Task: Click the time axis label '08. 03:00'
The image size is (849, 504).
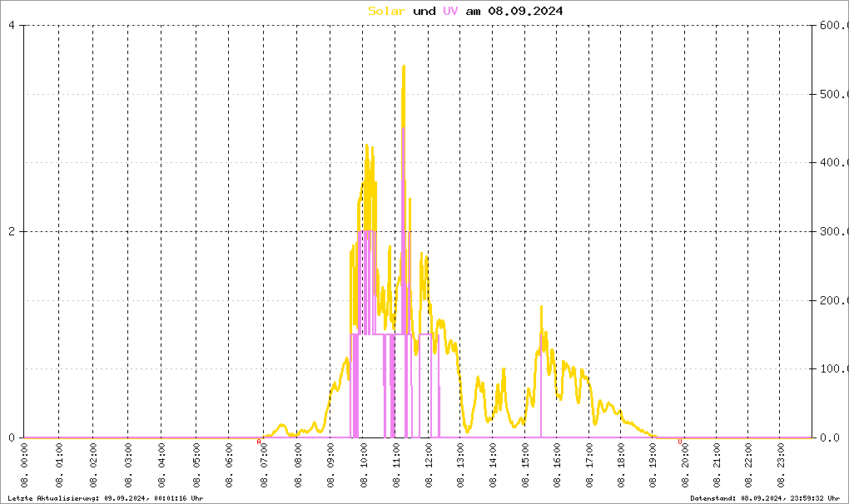Action: (128, 465)
